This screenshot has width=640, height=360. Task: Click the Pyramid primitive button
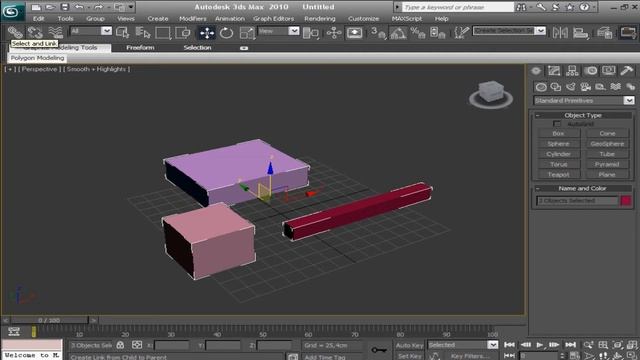pos(607,164)
